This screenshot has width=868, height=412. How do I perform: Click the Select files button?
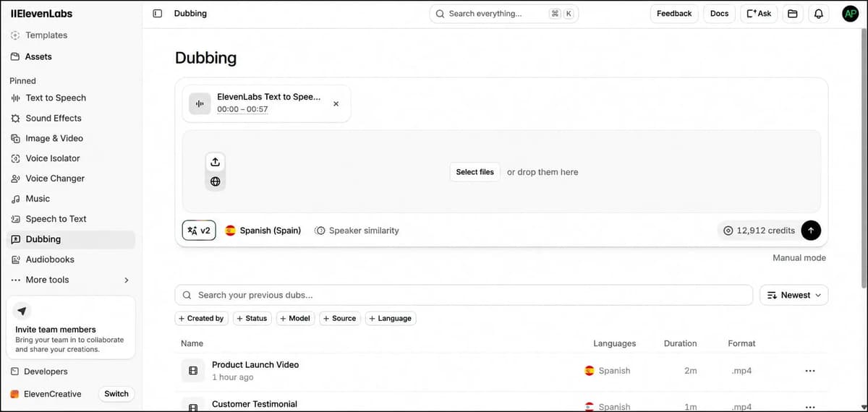(x=475, y=172)
